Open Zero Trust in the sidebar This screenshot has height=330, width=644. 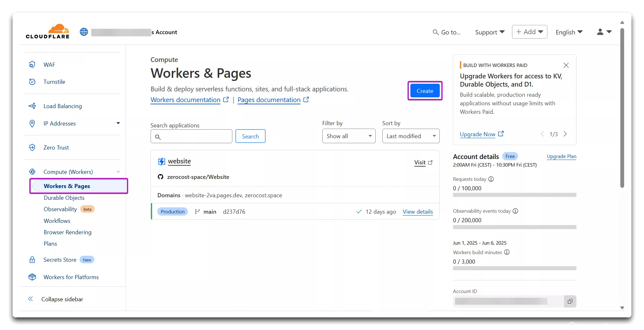pyautogui.click(x=56, y=147)
